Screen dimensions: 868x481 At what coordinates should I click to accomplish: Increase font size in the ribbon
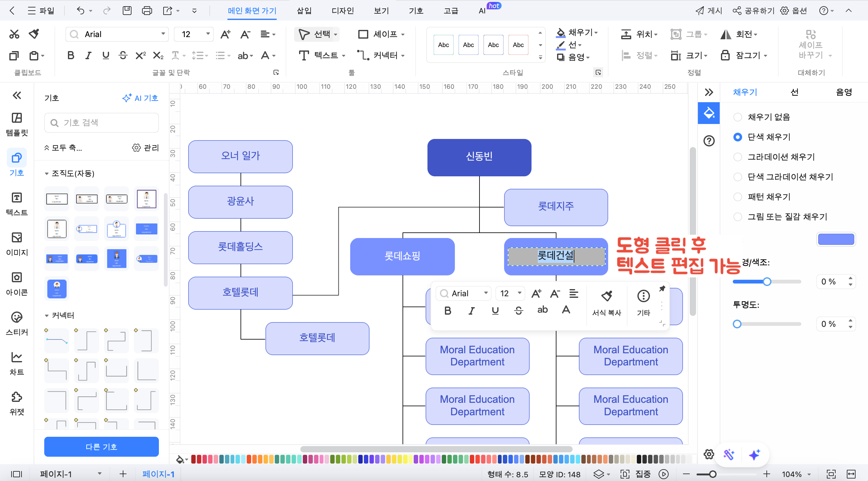click(x=225, y=34)
